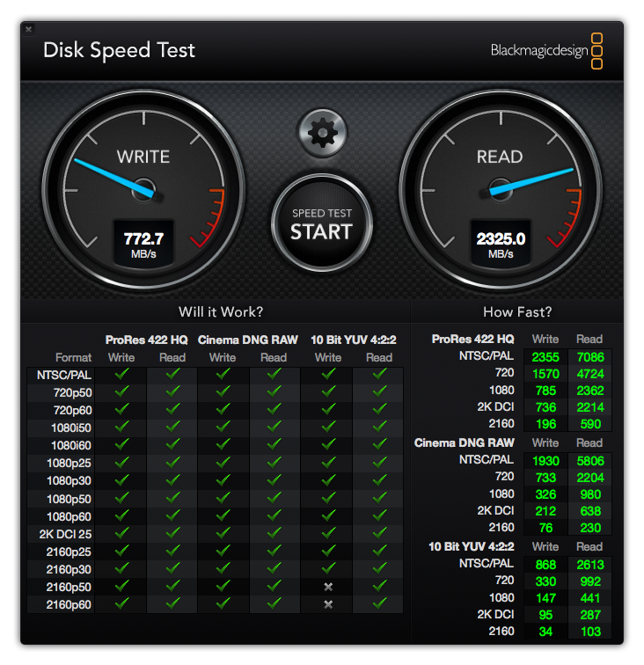
Task: Open settings with the gear icon
Action: [322, 133]
